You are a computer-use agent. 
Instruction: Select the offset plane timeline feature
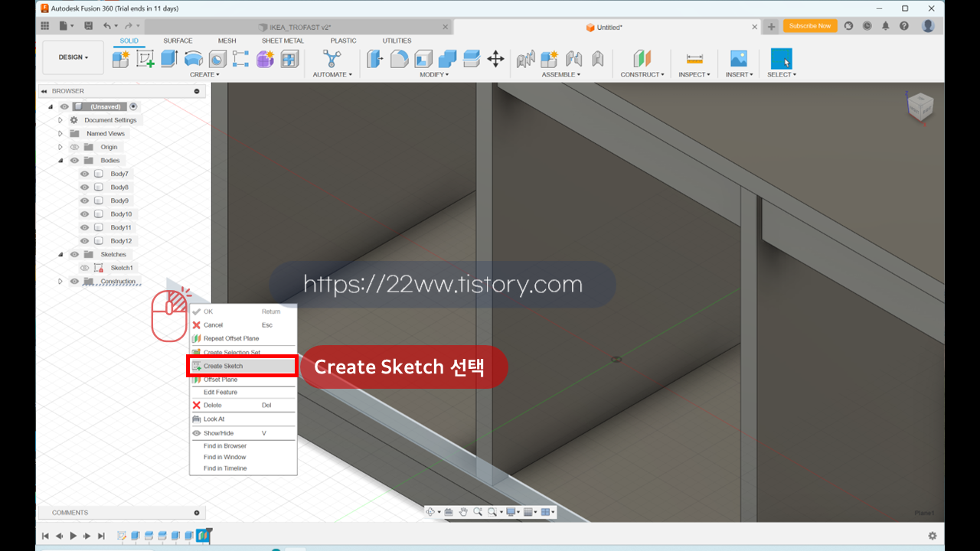pos(202,536)
